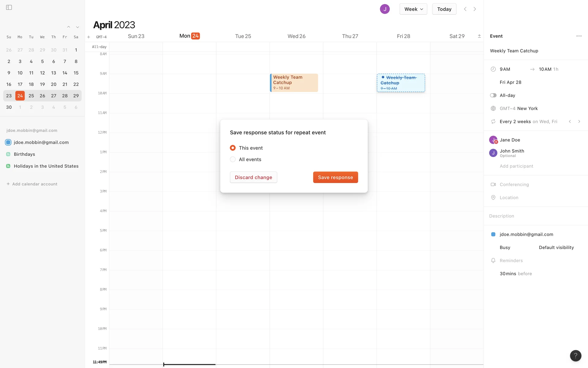Toggle the jdoe.mobbin@gmail.com calendar checkbox
This screenshot has height=368, width=588.
pos(8,142)
